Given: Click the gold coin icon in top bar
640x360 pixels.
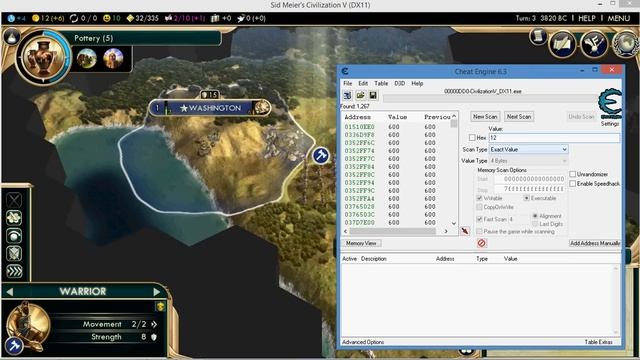Looking at the screenshot, I should tap(36, 18).
